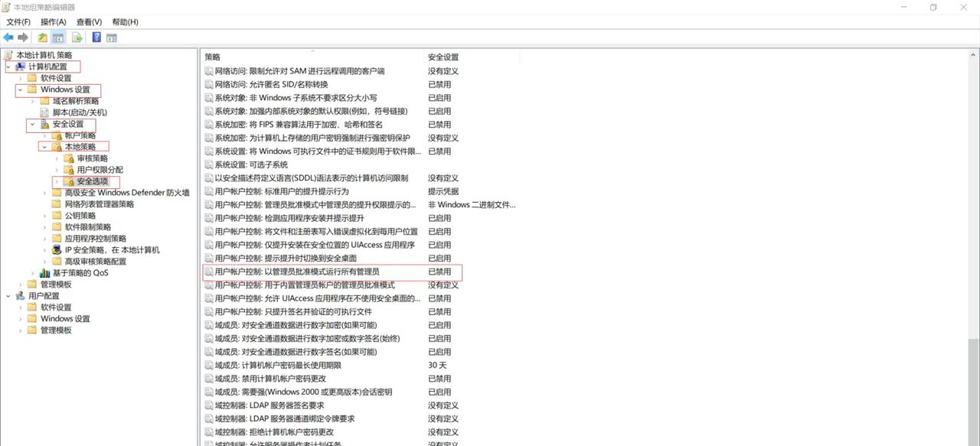Open the 查看(V) menu
Viewport: 980px width, 446px height.
click(89, 22)
